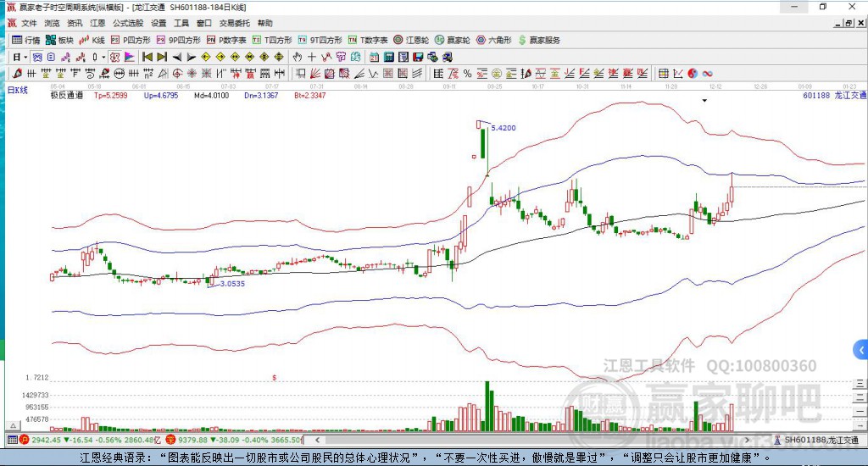Viewport: 868px width, 466px height.
Task: Click the circled crosshair target icon
Action: tap(178, 74)
